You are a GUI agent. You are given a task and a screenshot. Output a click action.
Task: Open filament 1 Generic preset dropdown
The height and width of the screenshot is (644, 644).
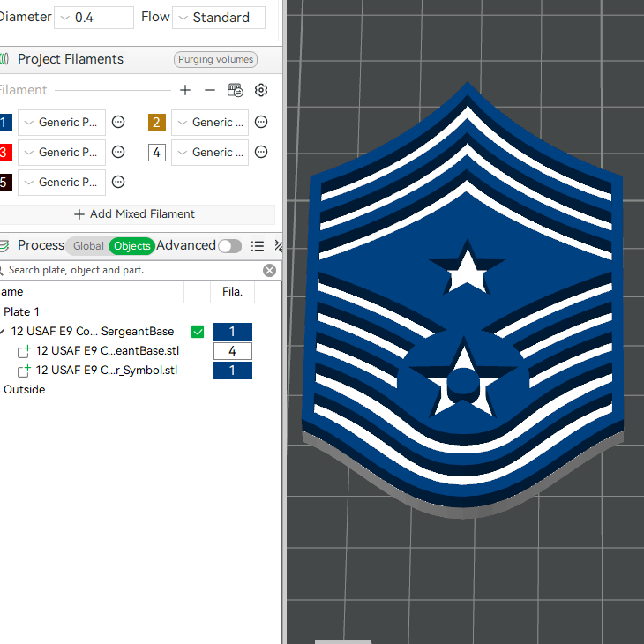62,123
